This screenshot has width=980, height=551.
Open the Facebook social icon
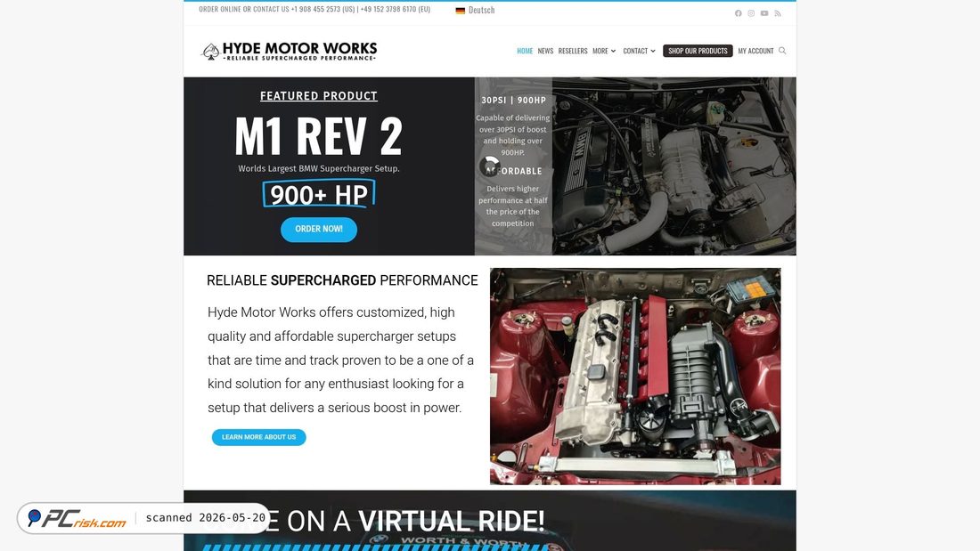point(739,13)
